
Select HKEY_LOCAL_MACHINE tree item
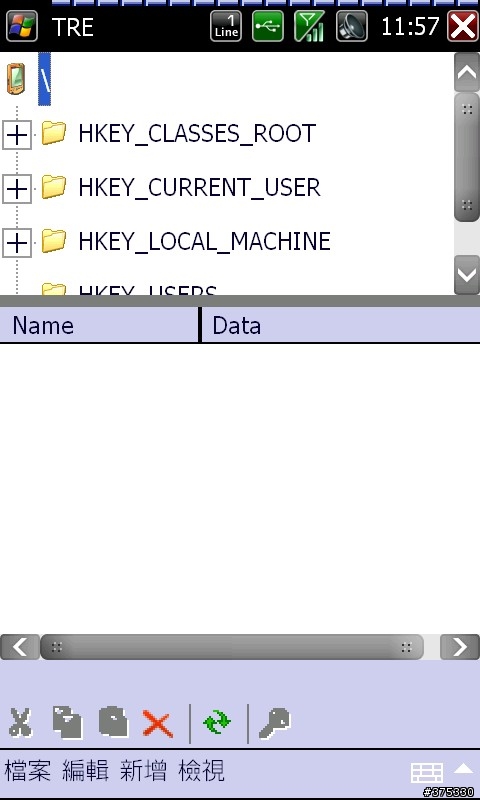204,241
